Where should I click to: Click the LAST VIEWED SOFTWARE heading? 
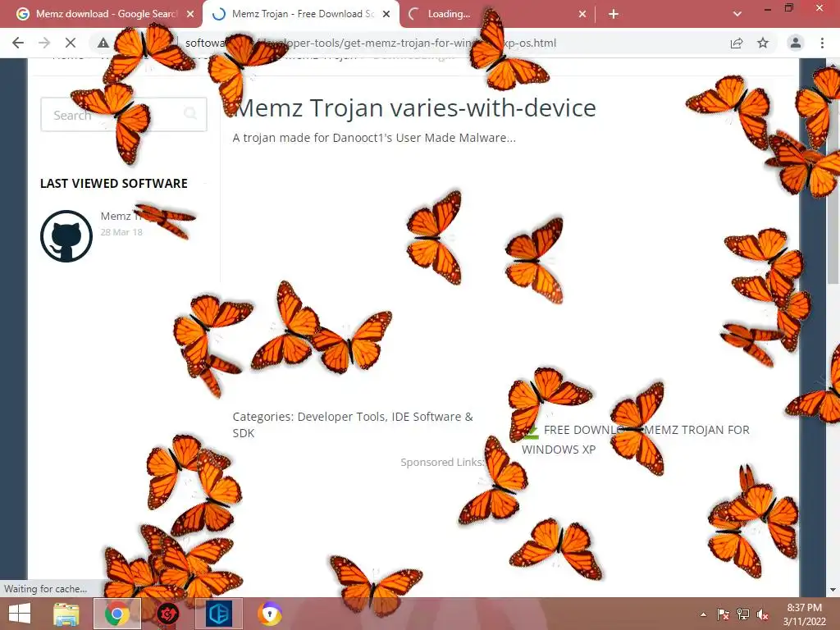(113, 183)
